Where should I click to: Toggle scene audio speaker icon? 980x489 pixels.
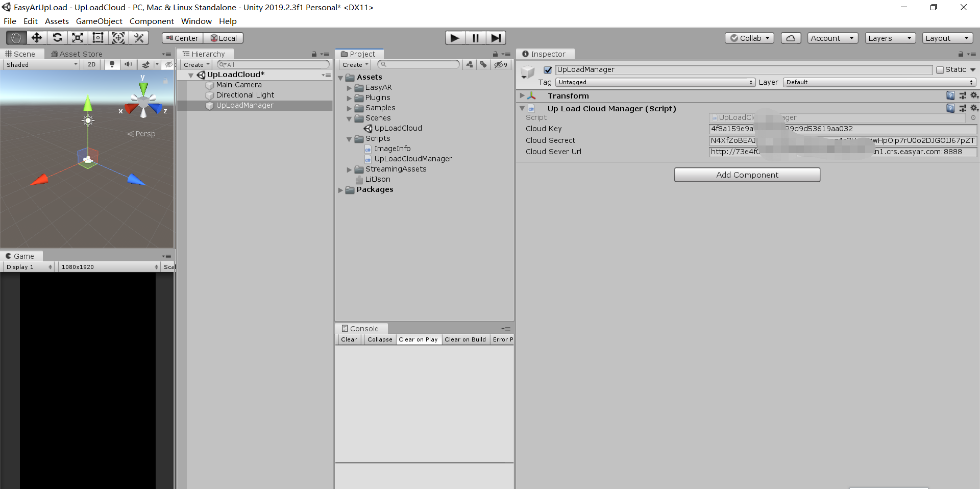pos(128,65)
